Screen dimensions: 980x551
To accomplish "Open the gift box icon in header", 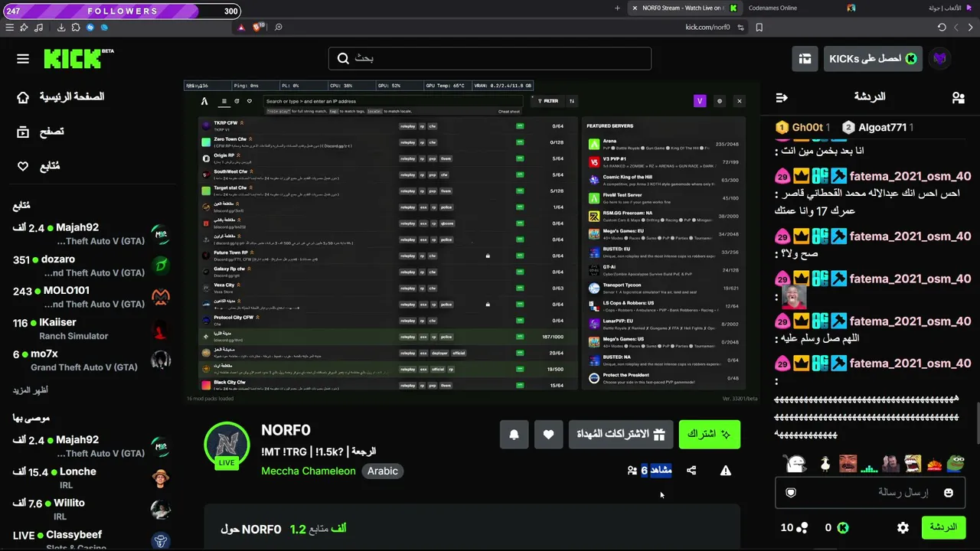I will coord(805,59).
